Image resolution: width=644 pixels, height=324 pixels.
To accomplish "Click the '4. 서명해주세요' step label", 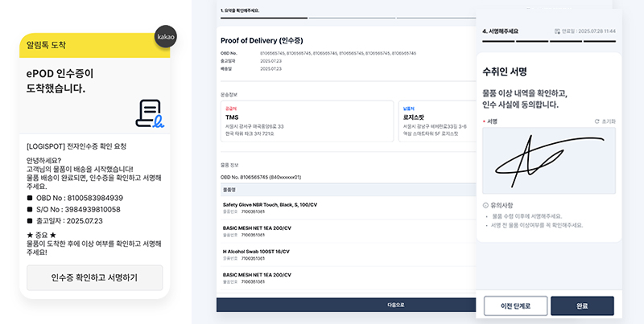I will click(x=501, y=31).
